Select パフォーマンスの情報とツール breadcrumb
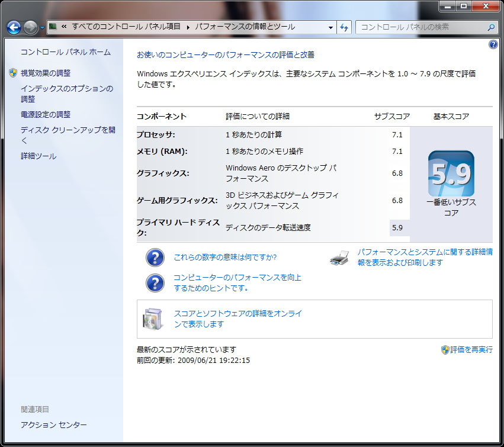The height and width of the screenshot is (447, 504). (245, 27)
